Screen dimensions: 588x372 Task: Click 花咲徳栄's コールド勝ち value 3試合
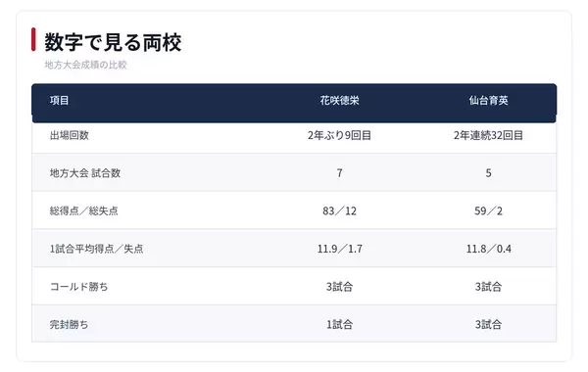pos(339,287)
